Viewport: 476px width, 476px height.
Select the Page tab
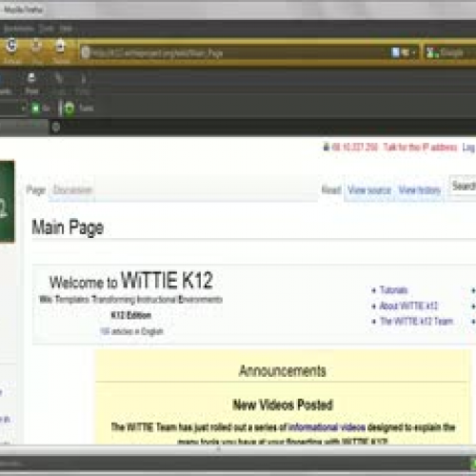tap(36, 190)
